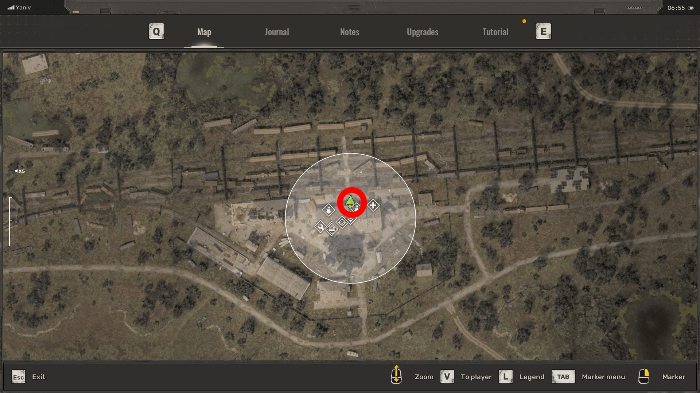Open the Journal tab
This screenshot has height=393, width=700.
277,32
